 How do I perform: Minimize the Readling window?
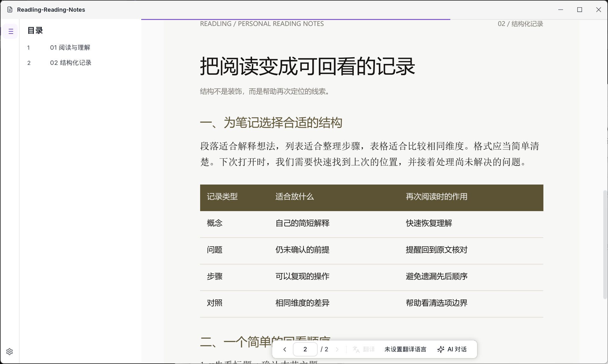pyautogui.click(x=560, y=9)
